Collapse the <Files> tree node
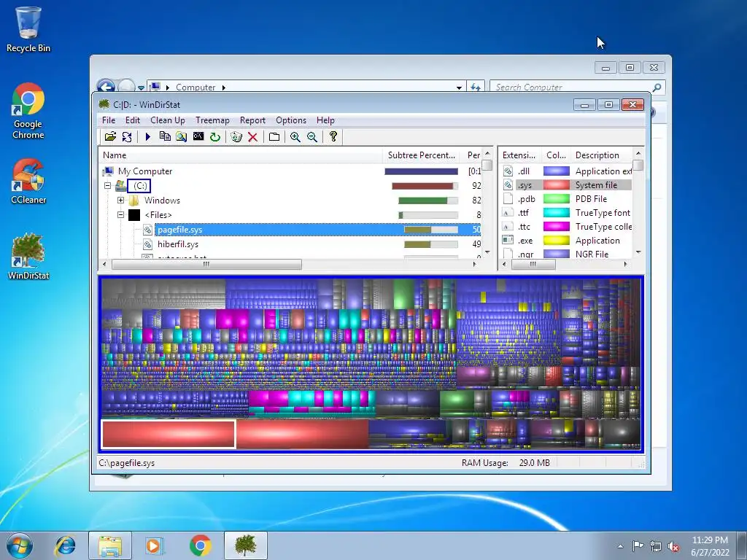This screenshot has height=560, width=747. coord(120,215)
